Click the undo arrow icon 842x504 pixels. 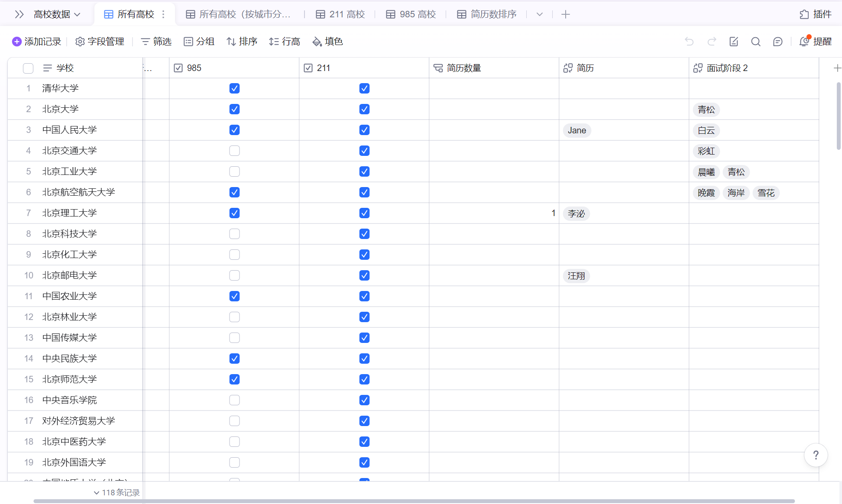pos(689,42)
